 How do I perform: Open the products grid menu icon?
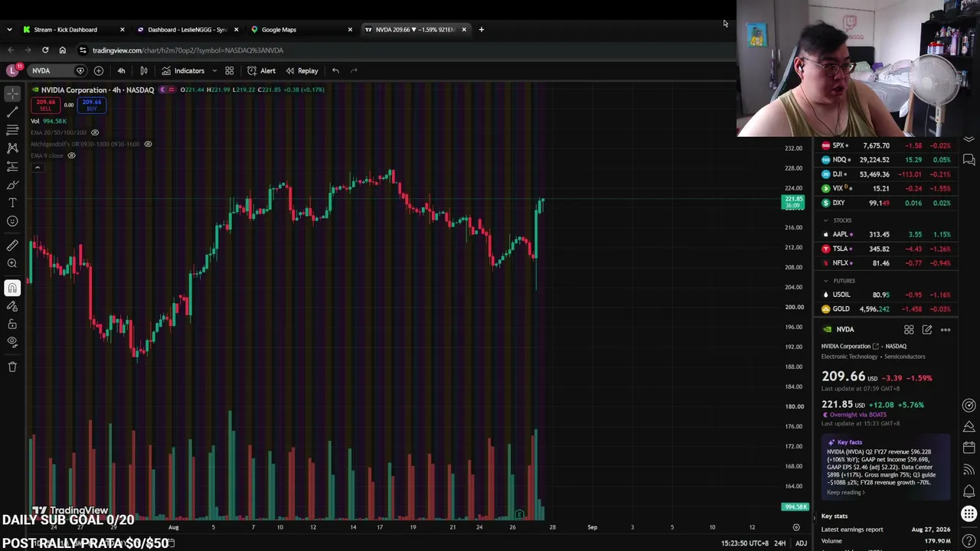click(x=969, y=514)
